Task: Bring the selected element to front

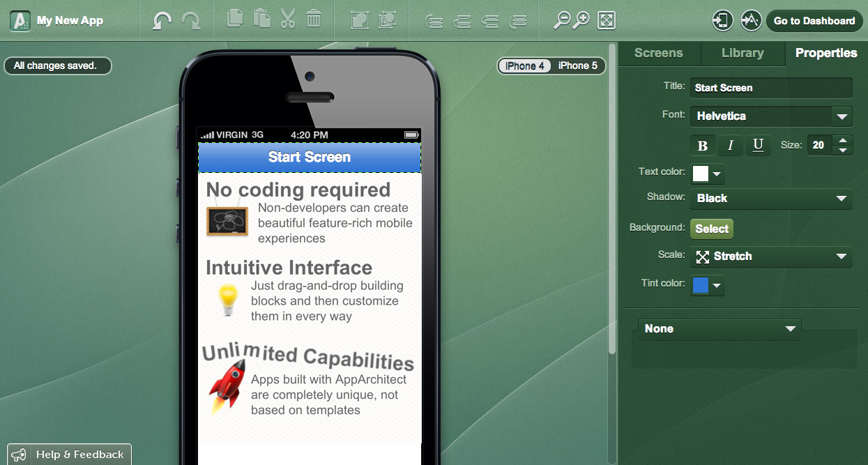Action: (x=434, y=21)
